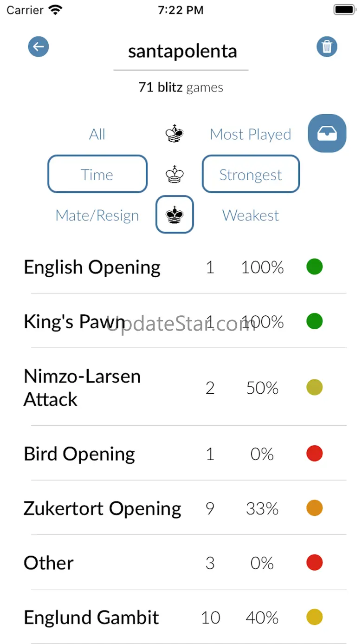Tap the green dot for English Opening
Image resolution: width=362 pixels, height=644 pixels.
click(x=314, y=267)
